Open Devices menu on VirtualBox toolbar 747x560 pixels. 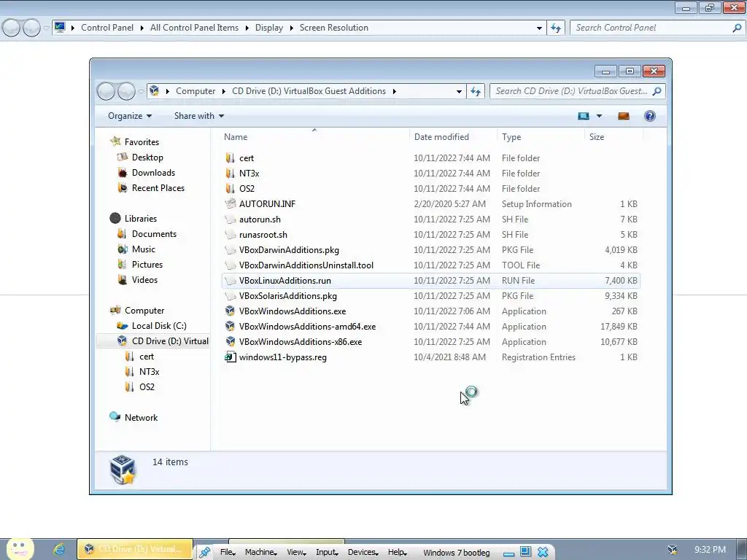(363, 552)
